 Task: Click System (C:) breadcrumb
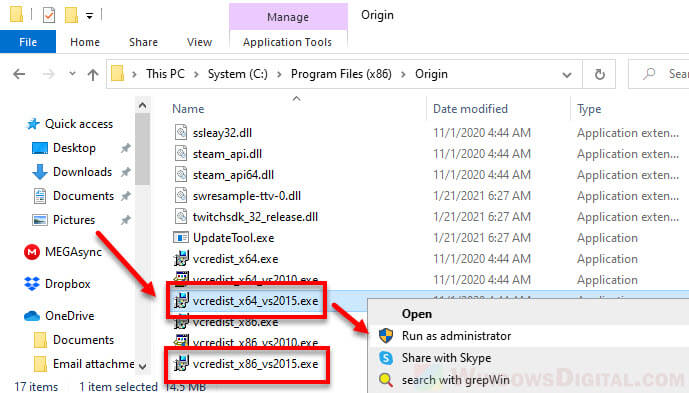click(238, 74)
